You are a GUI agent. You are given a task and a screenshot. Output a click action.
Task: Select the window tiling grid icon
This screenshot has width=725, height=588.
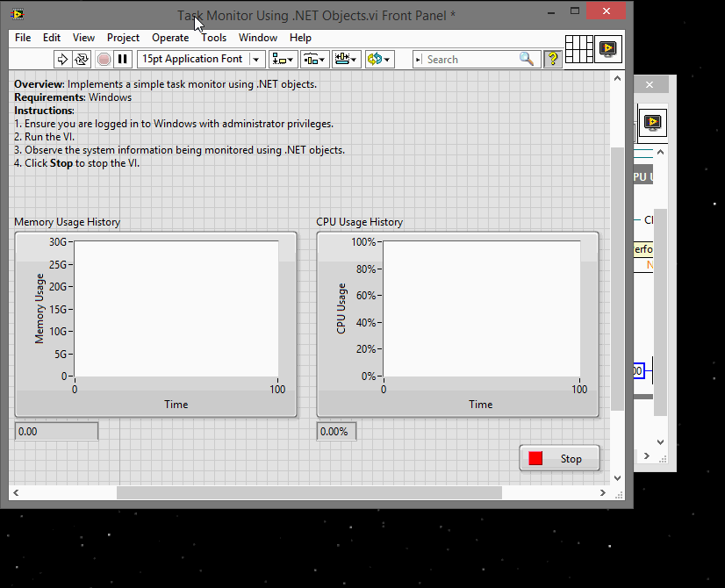pos(579,50)
